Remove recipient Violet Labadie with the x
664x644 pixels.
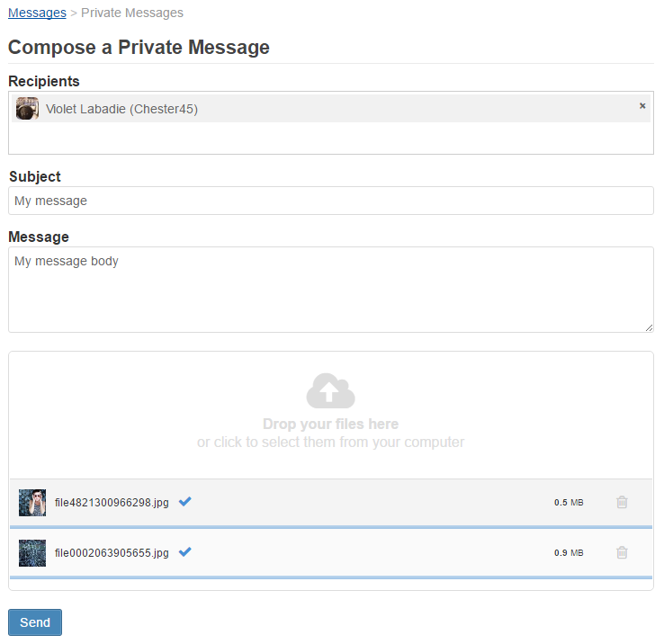[642, 106]
